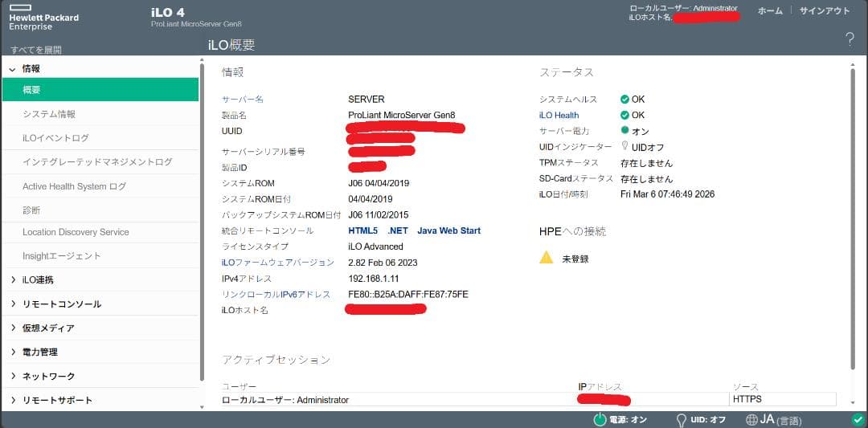The image size is (868, 428).
Task: Collapse the 情報 menu section
Action: (12, 69)
